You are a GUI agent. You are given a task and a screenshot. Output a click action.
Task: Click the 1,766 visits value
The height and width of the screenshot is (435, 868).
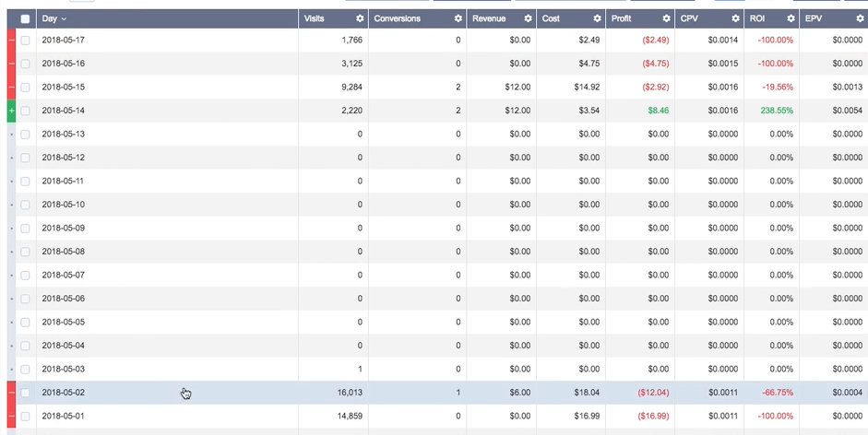pos(352,41)
